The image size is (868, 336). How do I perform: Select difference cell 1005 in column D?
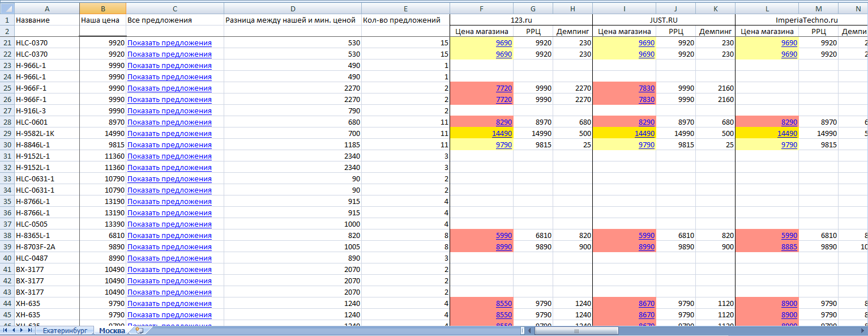click(293, 246)
